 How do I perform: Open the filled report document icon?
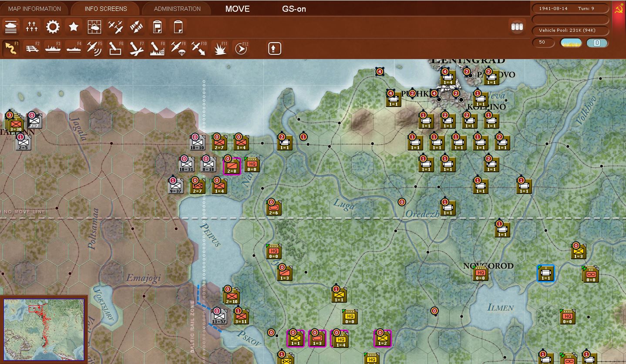(x=157, y=27)
